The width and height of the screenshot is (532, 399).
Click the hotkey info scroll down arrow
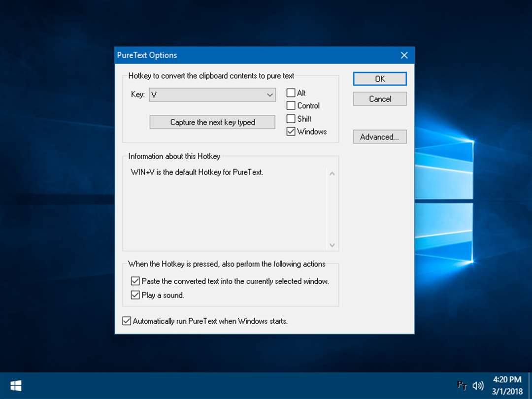[x=332, y=245]
